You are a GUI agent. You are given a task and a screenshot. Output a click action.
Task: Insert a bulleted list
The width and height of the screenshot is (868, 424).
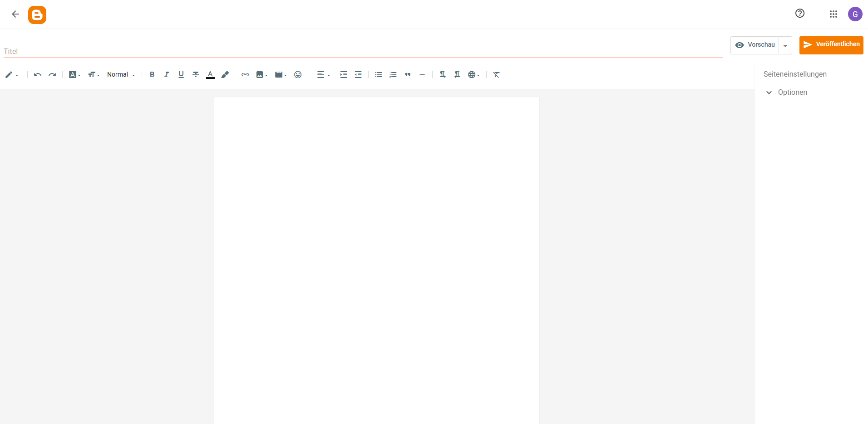(379, 74)
